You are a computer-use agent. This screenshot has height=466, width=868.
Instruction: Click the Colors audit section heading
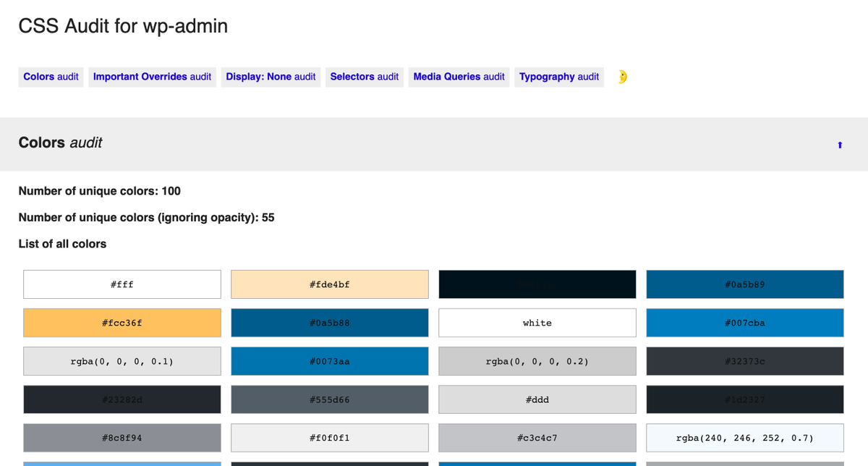point(60,143)
